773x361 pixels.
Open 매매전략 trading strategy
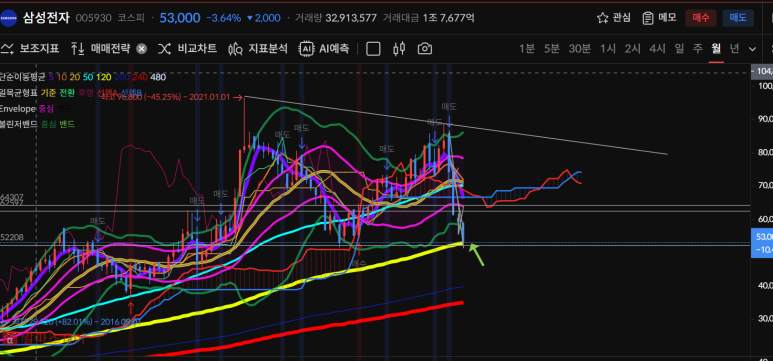coord(101,48)
